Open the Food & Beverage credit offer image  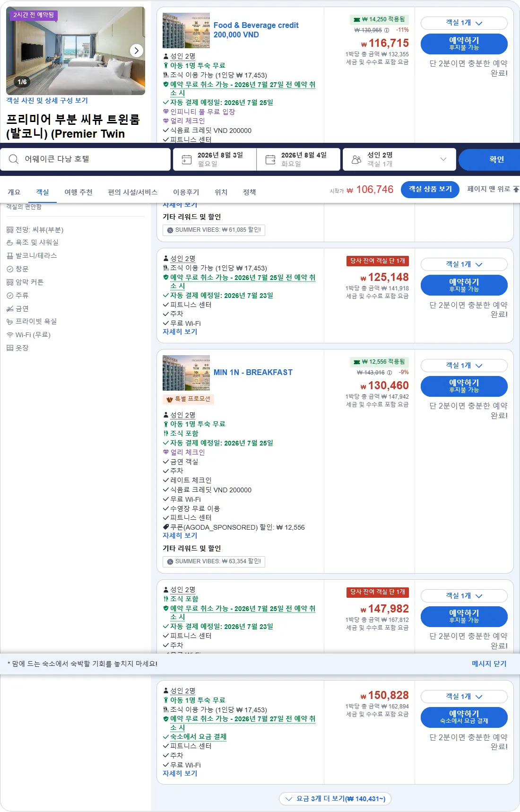click(x=186, y=30)
